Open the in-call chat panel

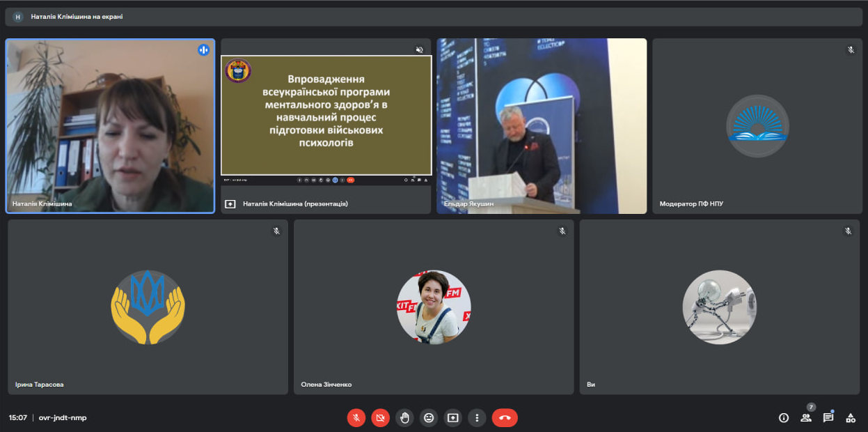pos(828,417)
